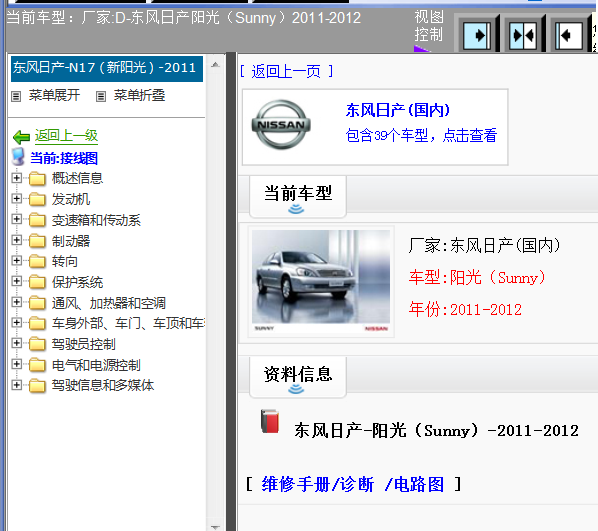Click the 电气和电源控制 tree label
The height and width of the screenshot is (531, 598).
(96, 365)
